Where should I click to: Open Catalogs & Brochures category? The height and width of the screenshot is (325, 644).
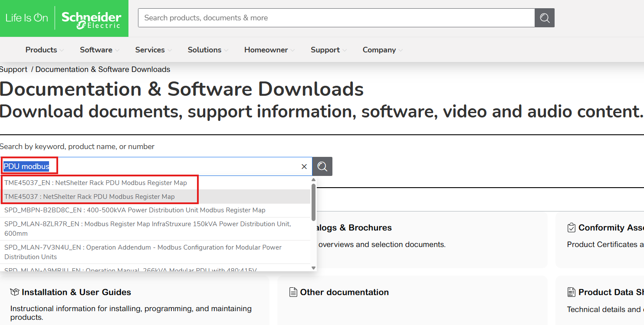(x=355, y=228)
